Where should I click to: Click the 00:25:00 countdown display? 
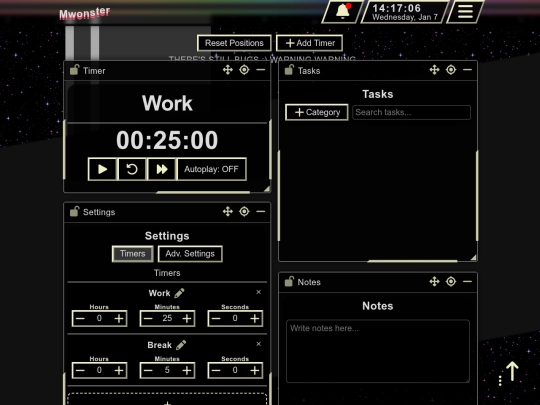167,140
